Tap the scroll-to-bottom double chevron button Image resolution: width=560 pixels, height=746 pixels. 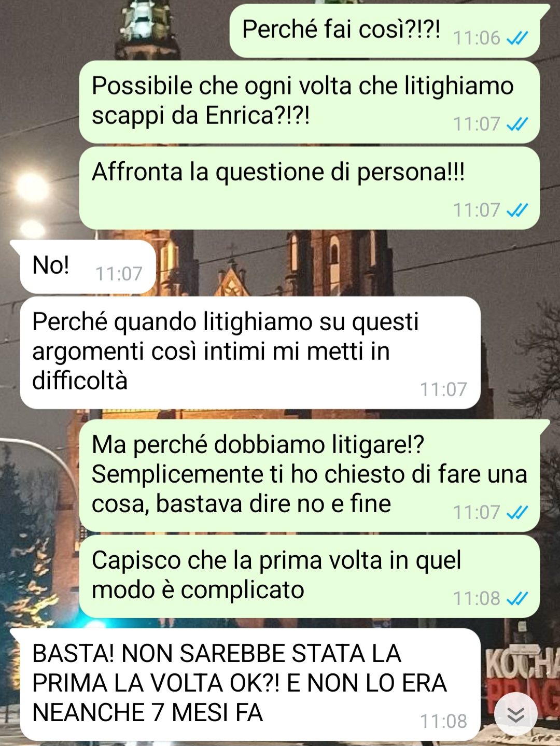[x=515, y=715]
